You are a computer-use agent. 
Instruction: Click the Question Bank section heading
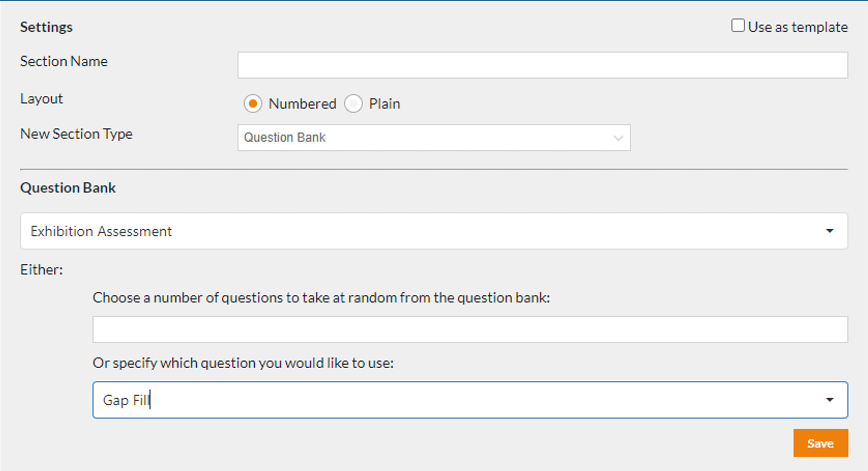point(68,188)
